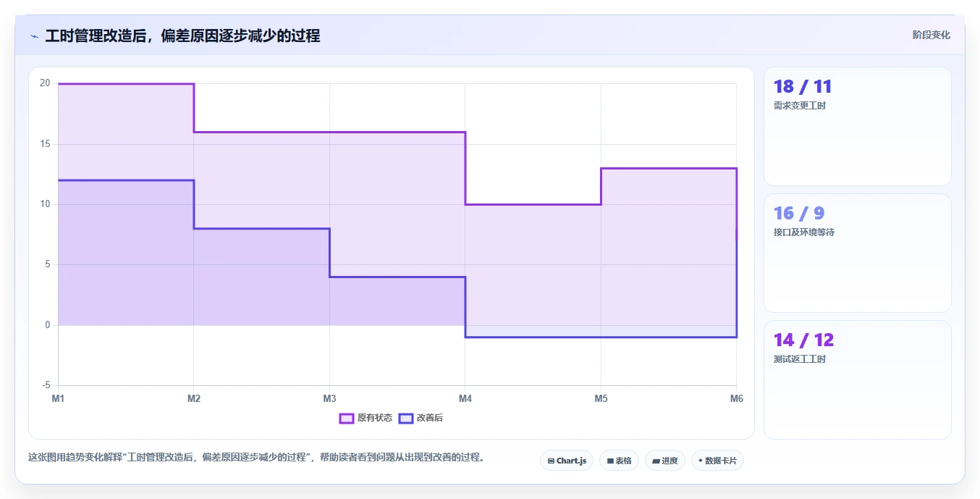980x499 pixels.
Task: Toggle the 改善后 legend blue swatch
Action: pos(406,418)
